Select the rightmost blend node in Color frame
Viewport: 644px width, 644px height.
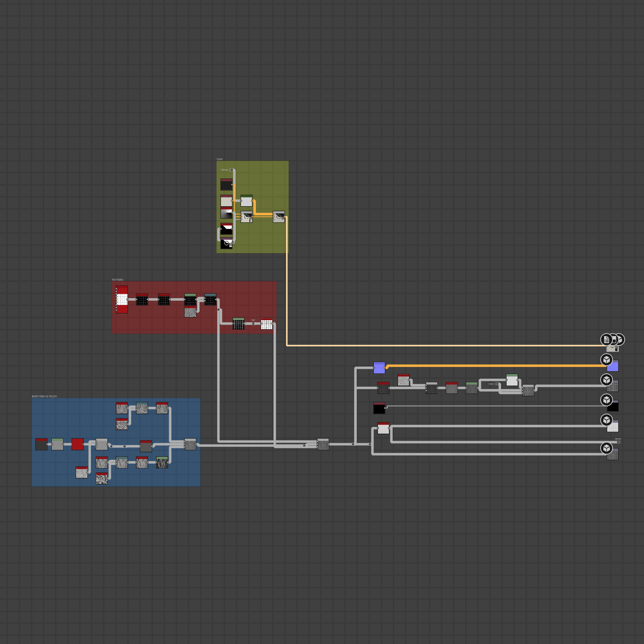[279, 217]
